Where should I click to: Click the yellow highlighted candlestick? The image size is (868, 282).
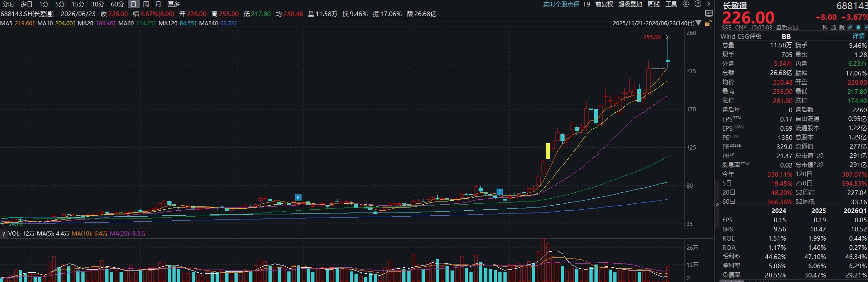click(548, 151)
